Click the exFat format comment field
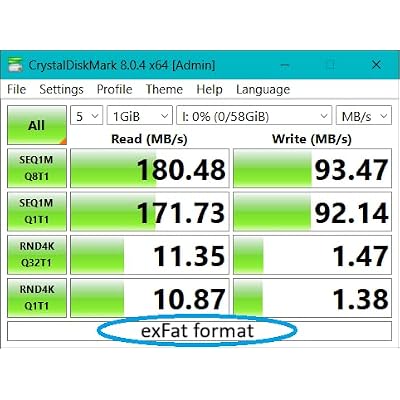The width and height of the screenshot is (400, 400). (x=199, y=331)
